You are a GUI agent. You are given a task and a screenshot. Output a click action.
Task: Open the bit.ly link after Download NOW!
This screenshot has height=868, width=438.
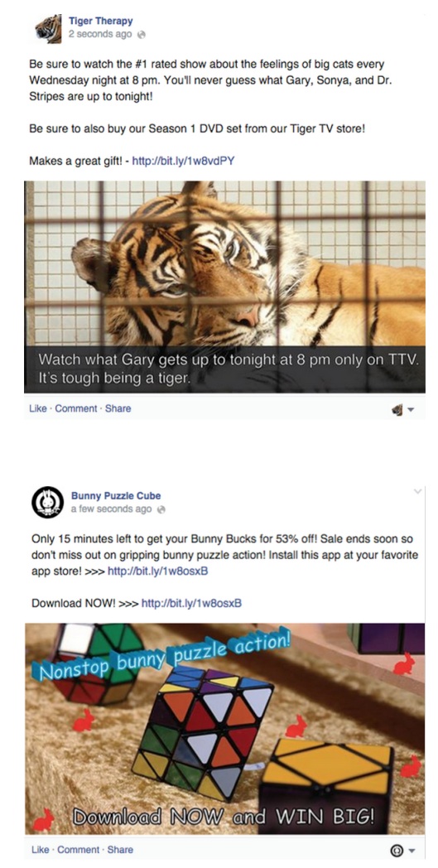(191, 603)
